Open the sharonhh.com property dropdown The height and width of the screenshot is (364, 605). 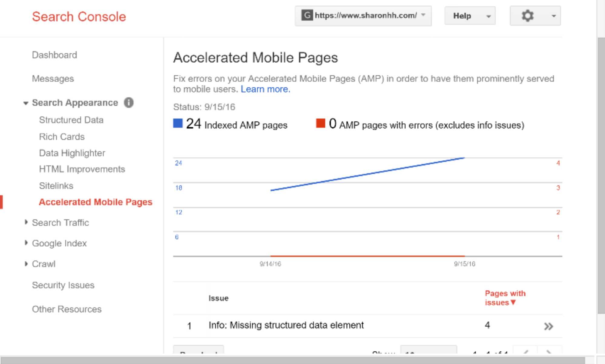coord(363,16)
